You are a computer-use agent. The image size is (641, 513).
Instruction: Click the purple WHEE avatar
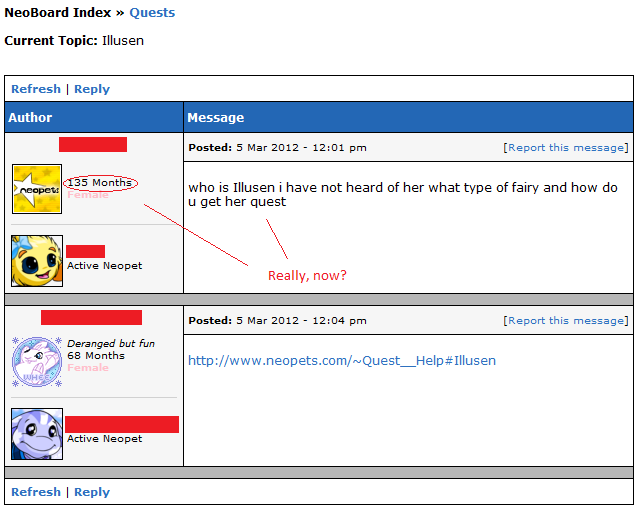pyautogui.click(x=37, y=362)
